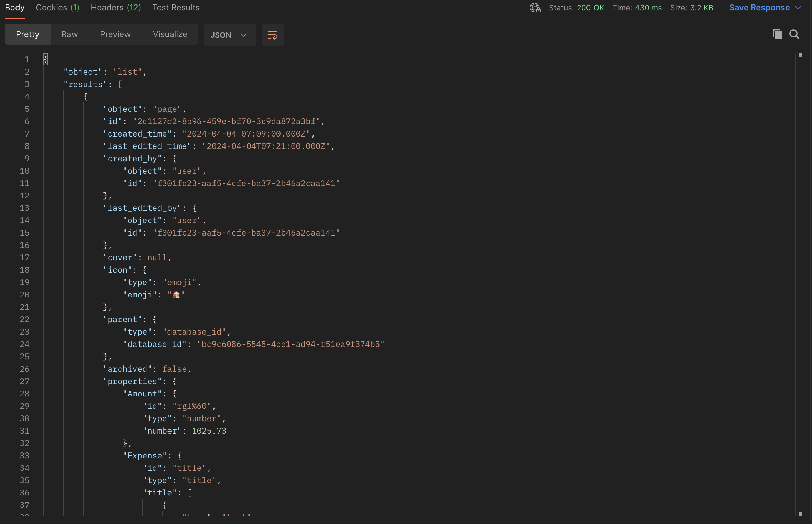The image size is (812, 524).
Task: Select the JSON language indicator
Action: tap(221, 35)
